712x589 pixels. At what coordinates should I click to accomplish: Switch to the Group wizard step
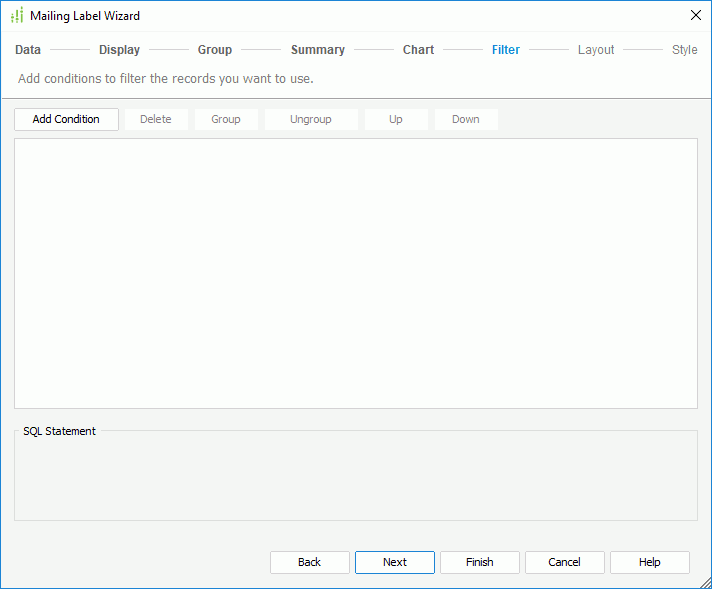(215, 49)
